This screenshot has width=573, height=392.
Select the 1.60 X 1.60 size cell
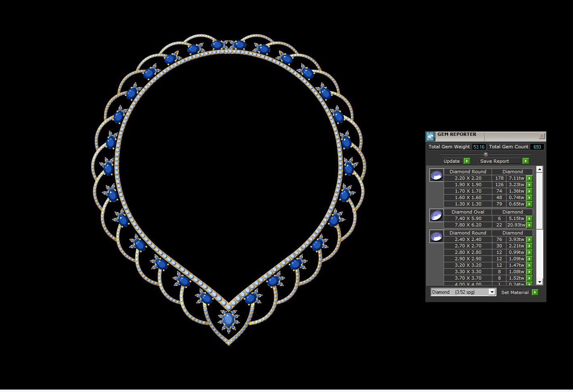pyautogui.click(x=468, y=197)
